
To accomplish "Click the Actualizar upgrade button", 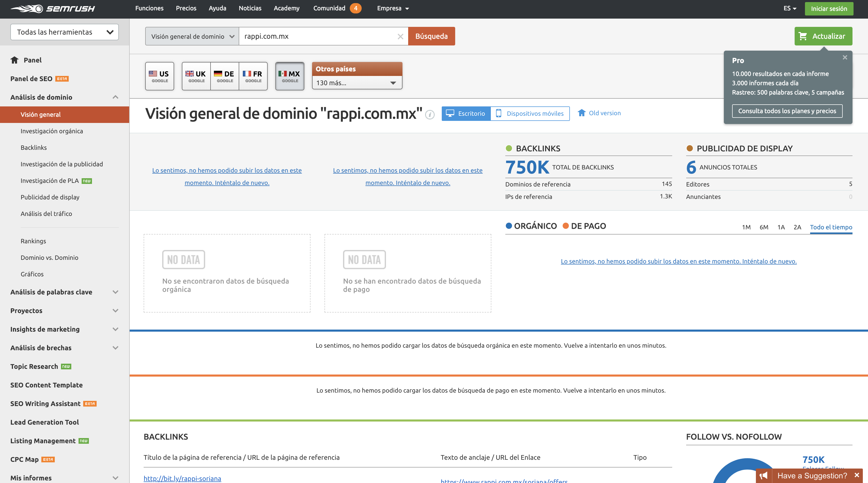I will coord(823,36).
